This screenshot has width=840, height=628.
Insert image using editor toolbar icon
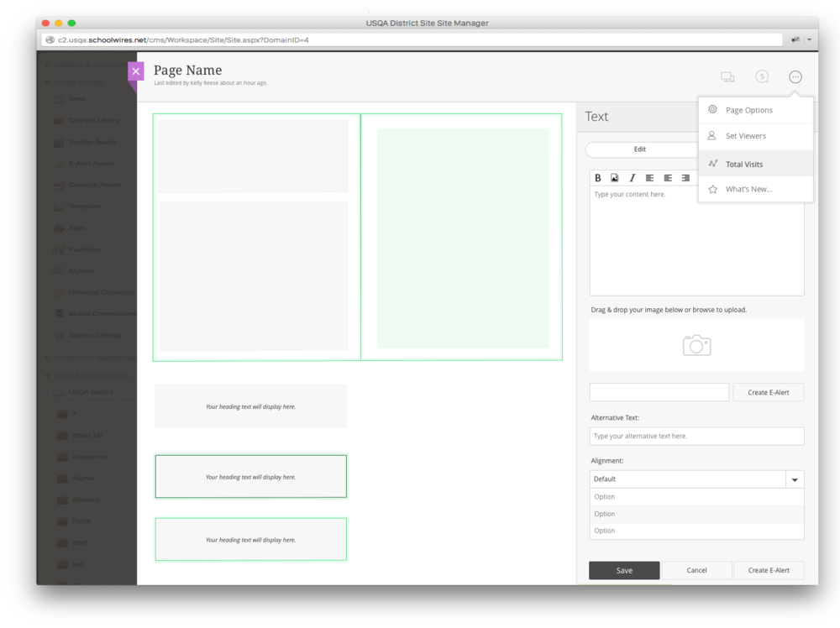click(x=615, y=178)
